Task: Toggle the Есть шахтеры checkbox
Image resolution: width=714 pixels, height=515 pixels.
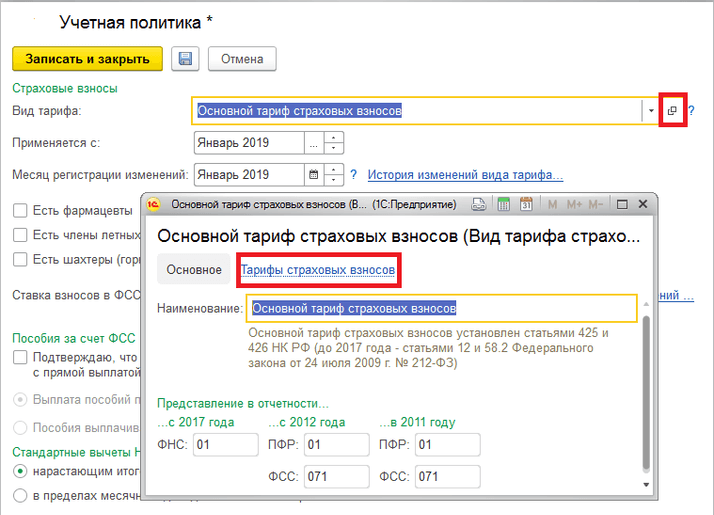Action: click(19, 260)
